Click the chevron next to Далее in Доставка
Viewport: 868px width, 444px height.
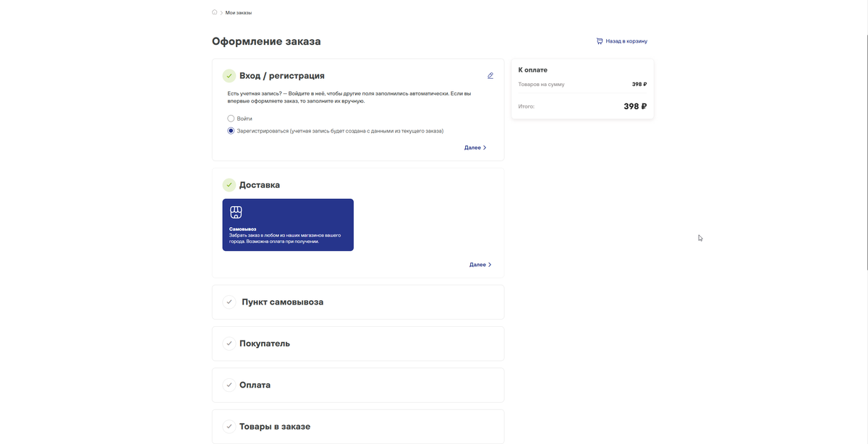click(x=490, y=264)
